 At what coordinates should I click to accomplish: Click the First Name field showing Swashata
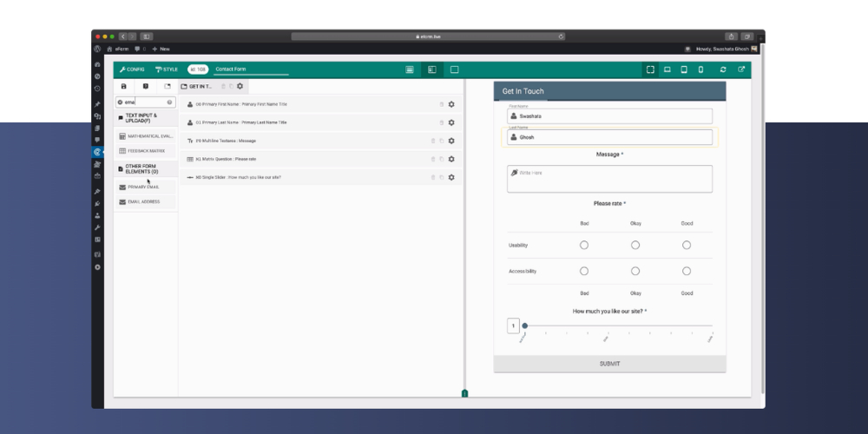tap(609, 116)
